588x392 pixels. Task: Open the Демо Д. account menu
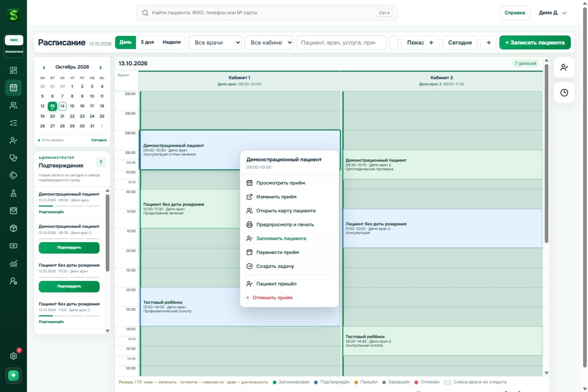(553, 13)
